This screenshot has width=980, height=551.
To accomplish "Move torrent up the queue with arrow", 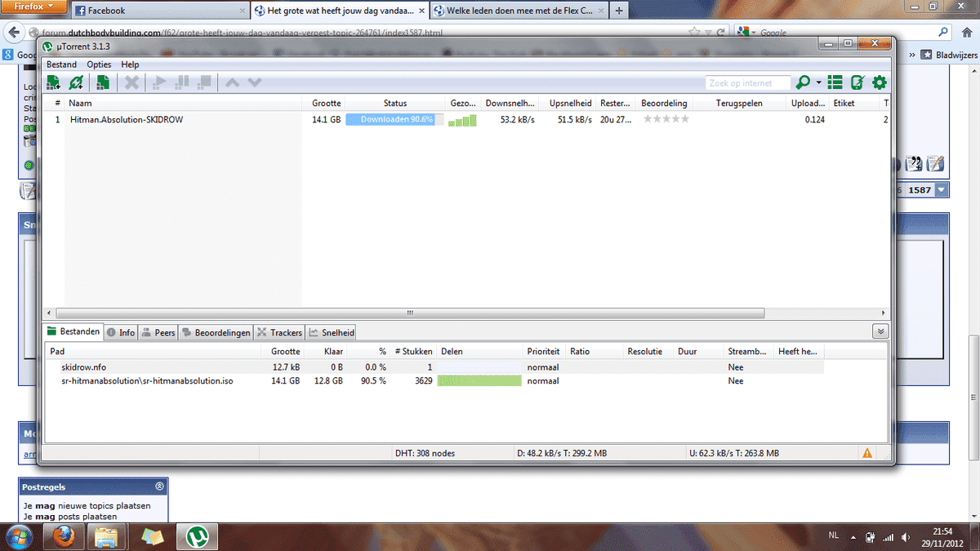I will click(x=232, y=82).
